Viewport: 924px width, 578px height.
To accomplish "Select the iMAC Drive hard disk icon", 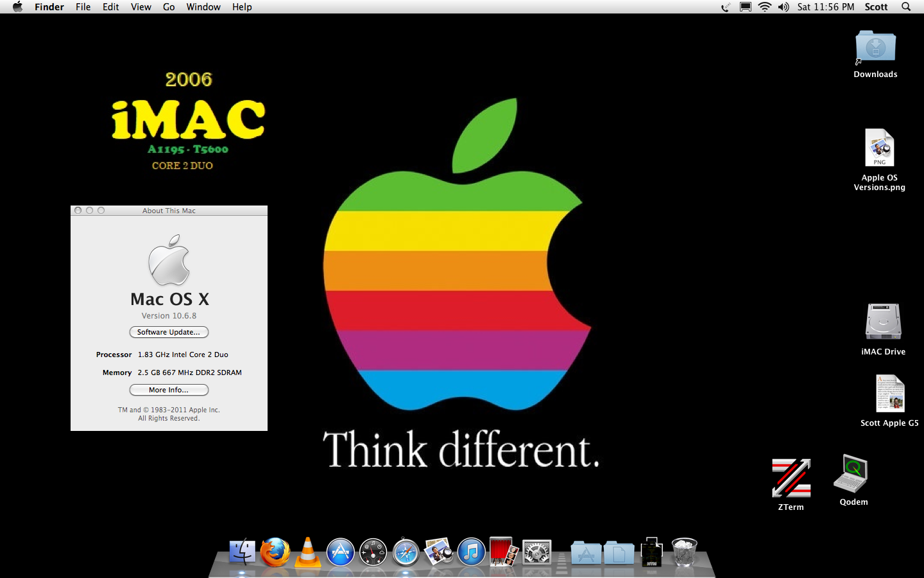I will pyautogui.click(x=883, y=322).
